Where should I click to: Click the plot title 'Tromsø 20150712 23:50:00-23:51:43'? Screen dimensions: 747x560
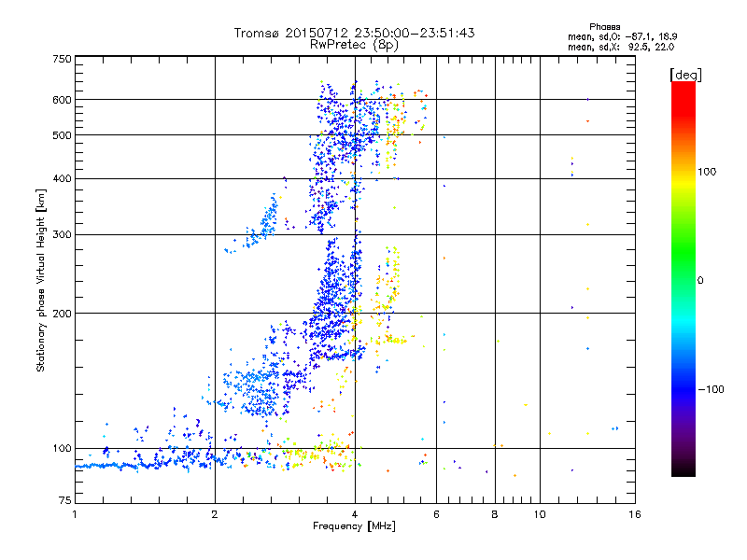click(x=354, y=33)
